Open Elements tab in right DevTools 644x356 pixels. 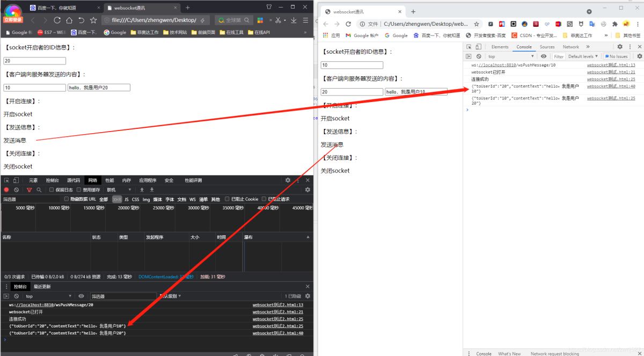tap(500, 47)
